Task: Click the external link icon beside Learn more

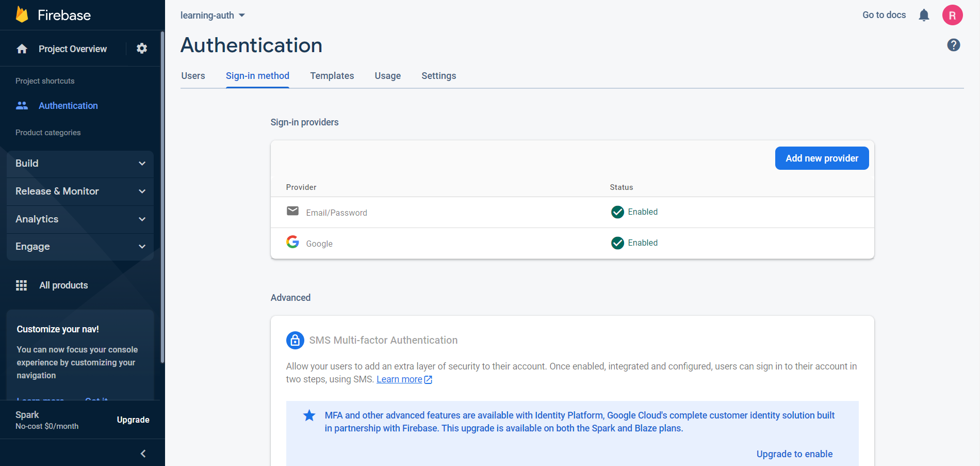Action: tap(428, 380)
